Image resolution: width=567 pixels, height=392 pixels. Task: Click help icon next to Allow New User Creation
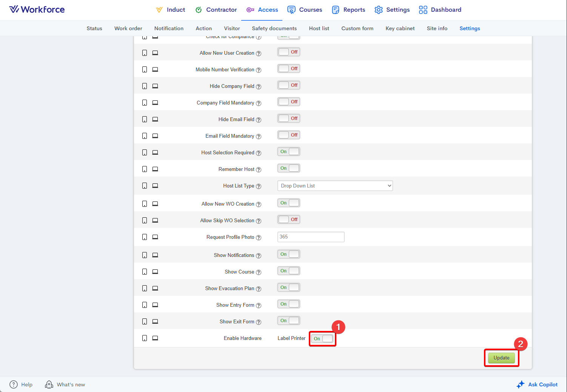pyautogui.click(x=259, y=54)
